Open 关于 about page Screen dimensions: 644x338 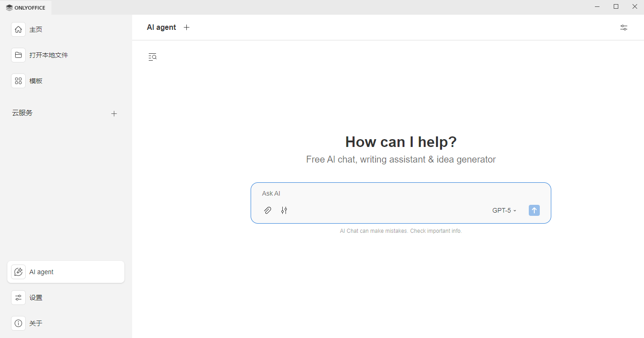[x=36, y=323]
